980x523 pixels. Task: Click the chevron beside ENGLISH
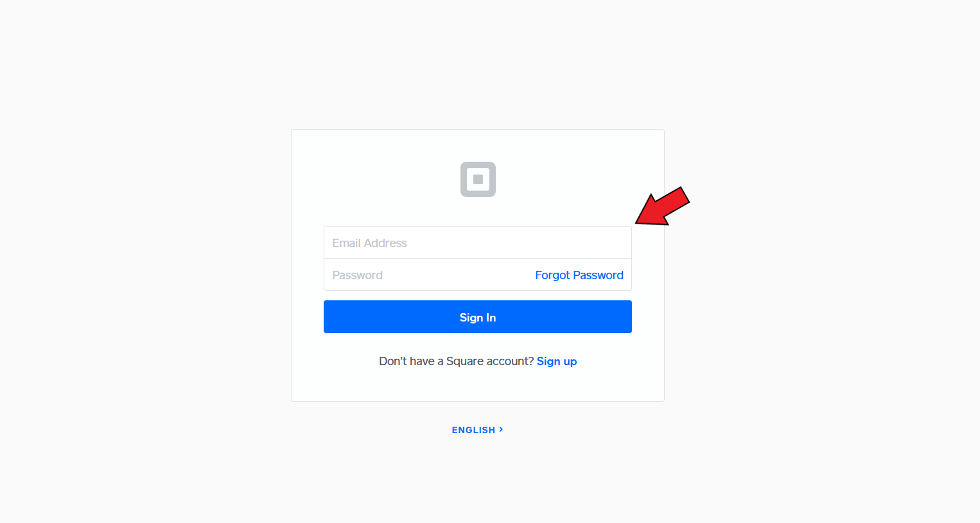(x=501, y=429)
